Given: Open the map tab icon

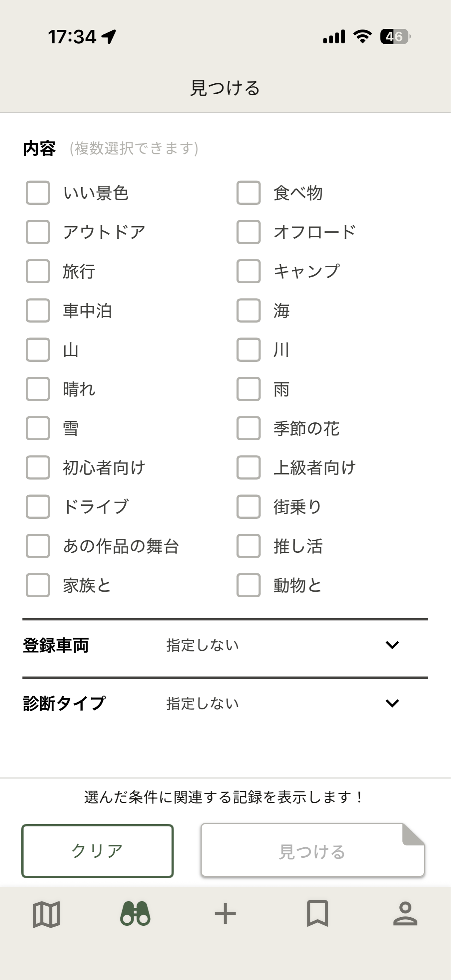Looking at the screenshot, I should click(x=46, y=914).
